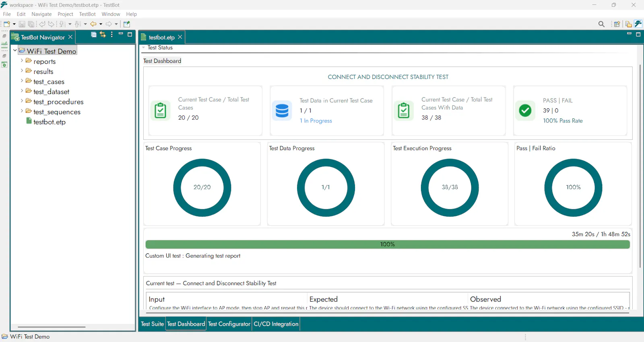Click the yellow Back navigation arrow
This screenshot has width=644, height=342.
click(93, 24)
